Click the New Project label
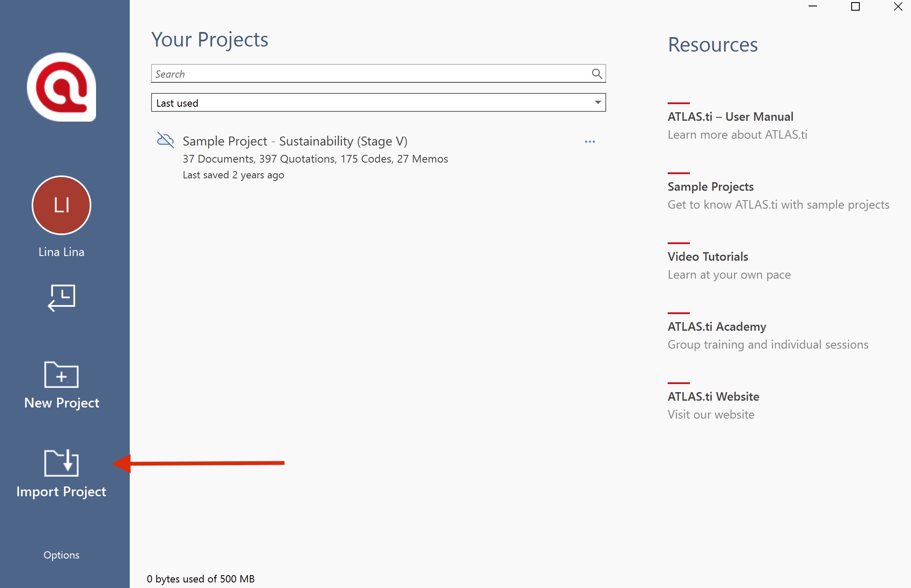 (61, 403)
